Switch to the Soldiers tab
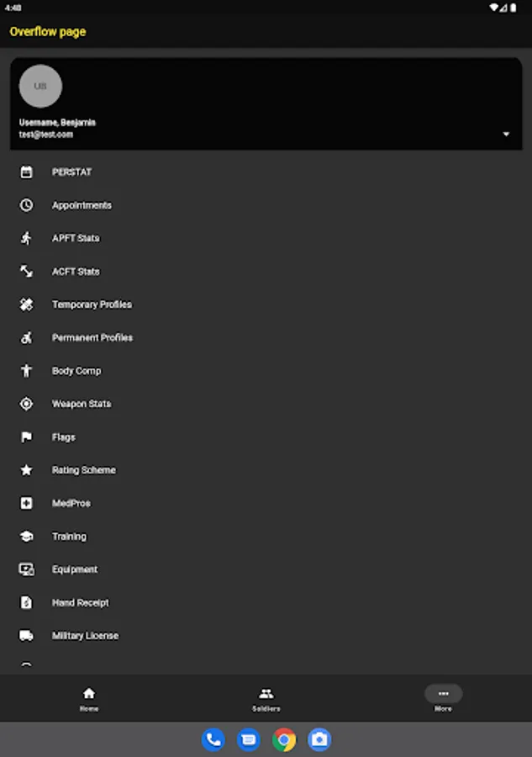This screenshot has width=532, height=757. pos(266,698)
